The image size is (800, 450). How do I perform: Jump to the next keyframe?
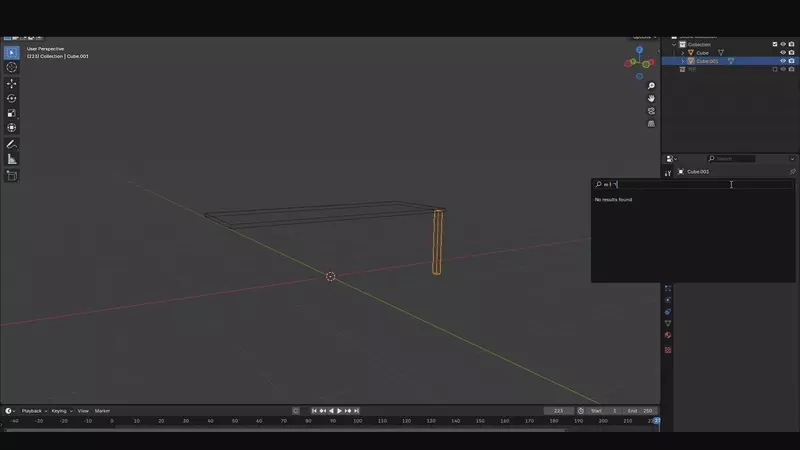348,411
